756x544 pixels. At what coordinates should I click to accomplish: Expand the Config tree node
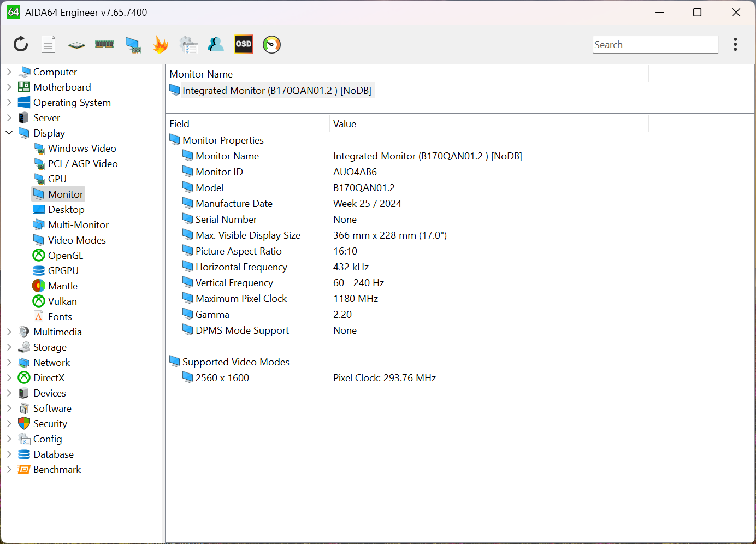point(9,439)
